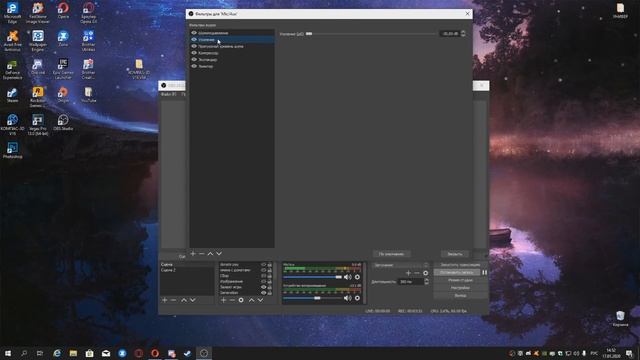This screenshot has height=360, width=640.
Task: Toggle visibility of Компрессор filter
Action: coord(194,53)
